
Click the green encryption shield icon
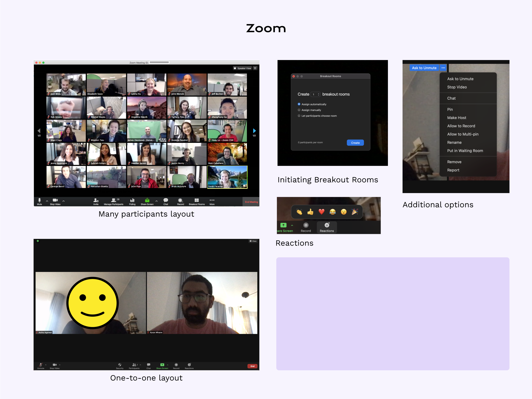point(38,241)
